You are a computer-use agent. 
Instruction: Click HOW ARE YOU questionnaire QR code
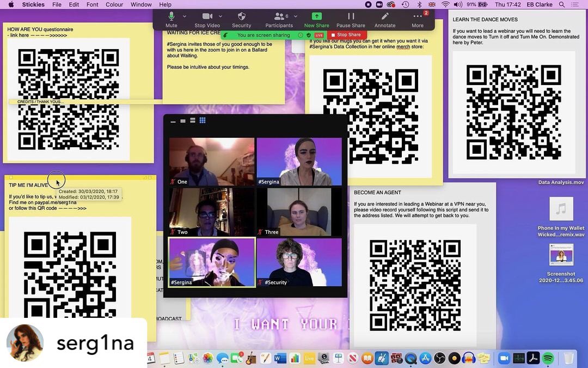[x=69, y=99]
